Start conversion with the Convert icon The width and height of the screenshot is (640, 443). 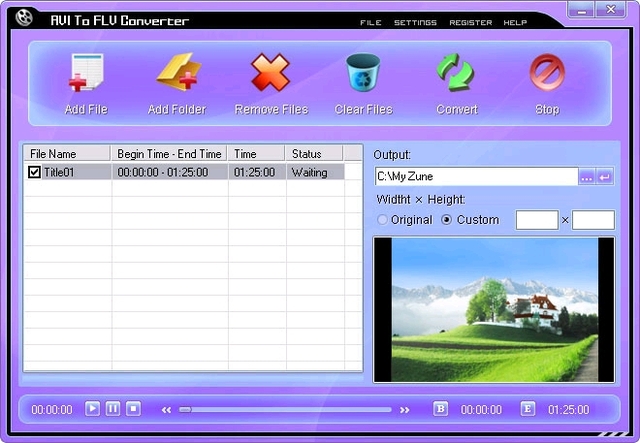(456, 73)
